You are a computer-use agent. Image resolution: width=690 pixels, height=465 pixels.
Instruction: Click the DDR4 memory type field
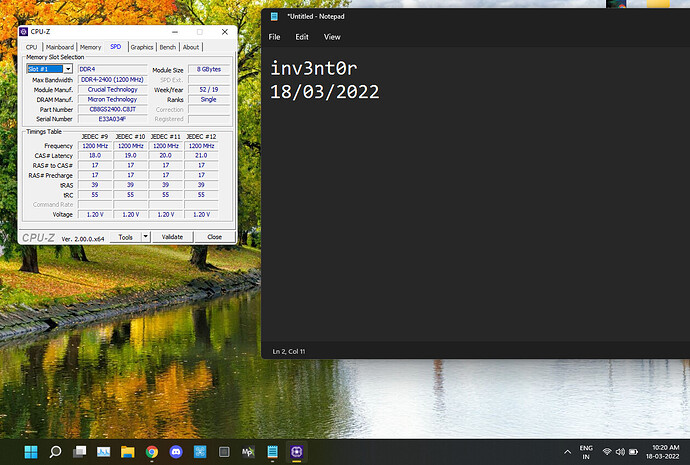[x=113, y=69]
